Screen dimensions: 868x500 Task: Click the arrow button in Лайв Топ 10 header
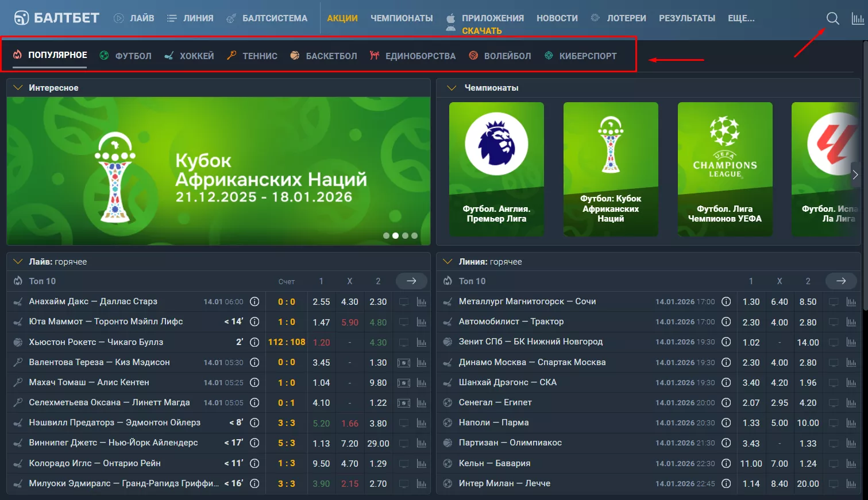[411, 281]
